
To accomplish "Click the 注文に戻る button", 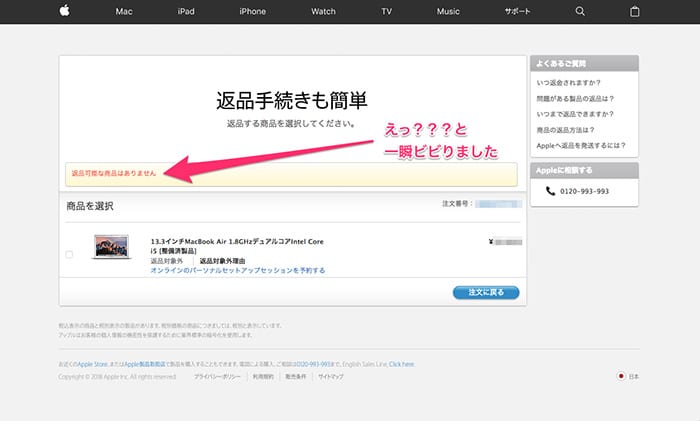I will tap(486, 292).
